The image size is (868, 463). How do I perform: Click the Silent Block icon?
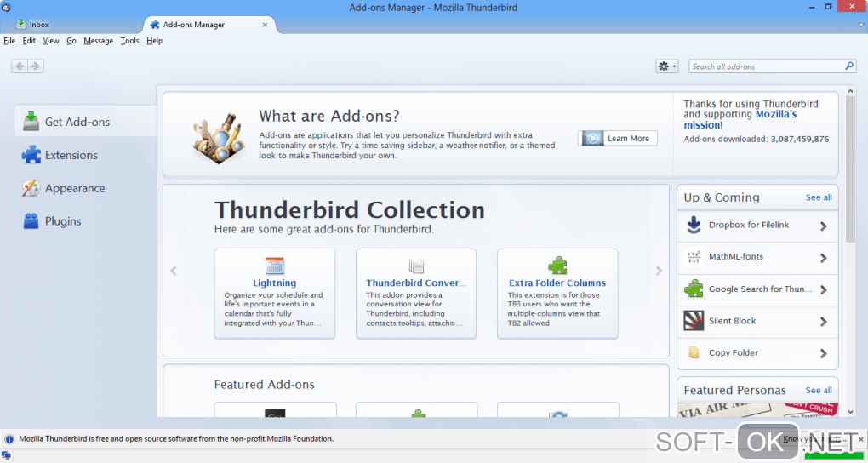pos(694,321)
